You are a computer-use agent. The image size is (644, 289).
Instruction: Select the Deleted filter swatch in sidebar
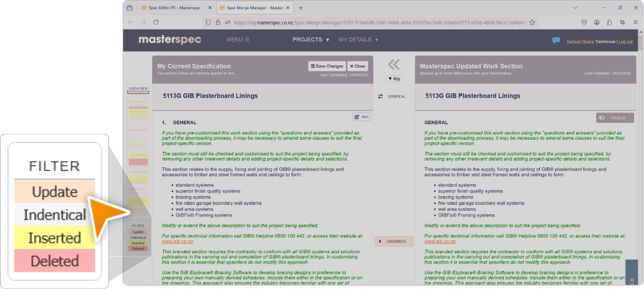coord(138,249)
